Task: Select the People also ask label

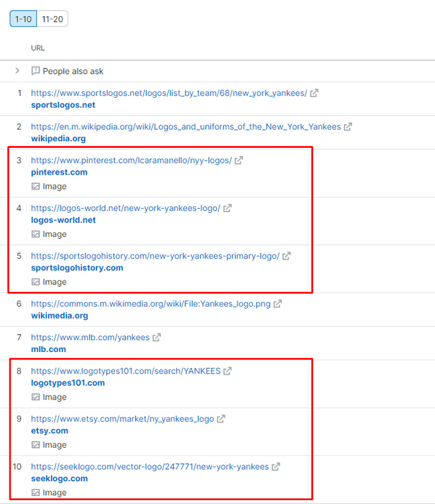Action: pyautogui.click(x=73, y=71)
